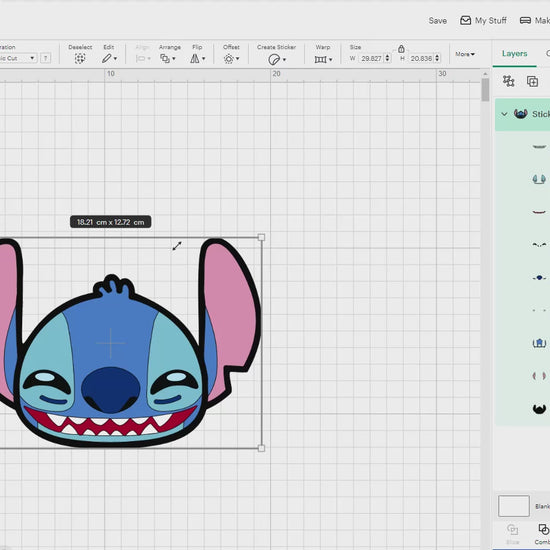The image size is (550, 550).
Task: Select the gray mouth line layer
Action: tap(539, 147)
